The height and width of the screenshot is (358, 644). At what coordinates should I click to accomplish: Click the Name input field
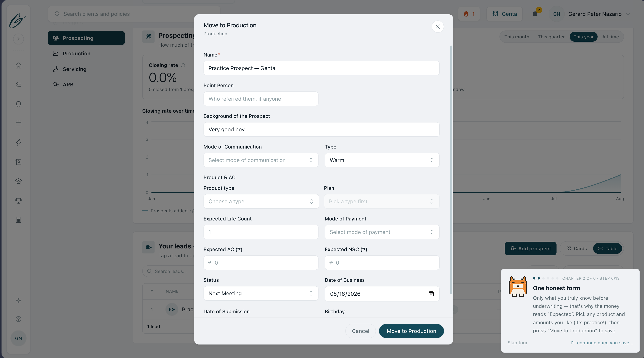(x=321, y=68)
